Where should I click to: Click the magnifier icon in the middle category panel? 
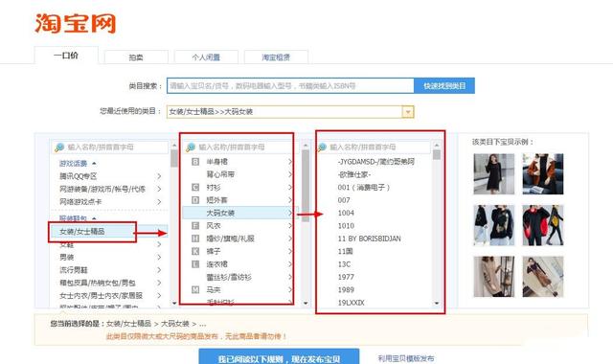pyautogui.click(x=191, y=148)
